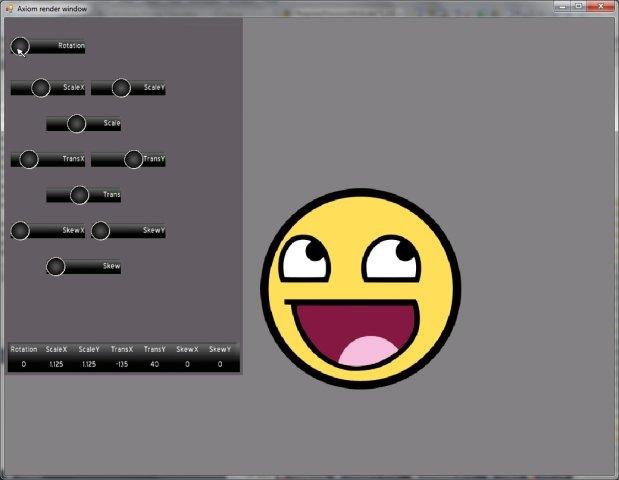
Task: Click the ScaleX column header in readout
Action: (x=56, y=349)
